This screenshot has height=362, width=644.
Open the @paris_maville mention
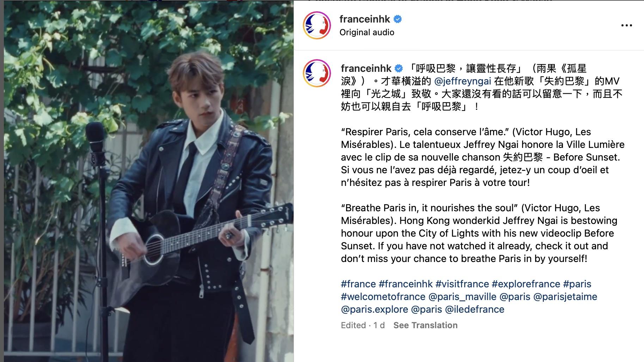pyautogui.click(x=462, y=297)
